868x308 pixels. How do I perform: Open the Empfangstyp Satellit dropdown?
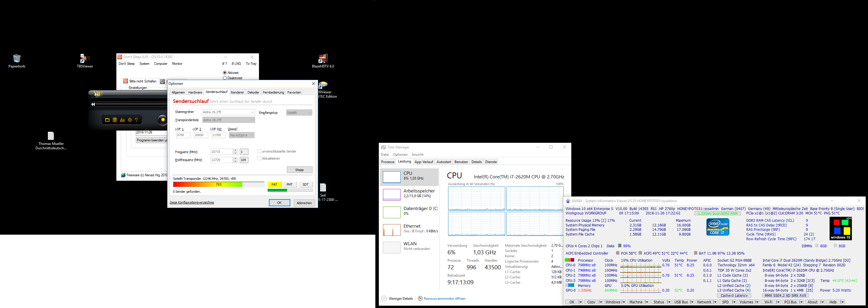(x=299, y=113)
